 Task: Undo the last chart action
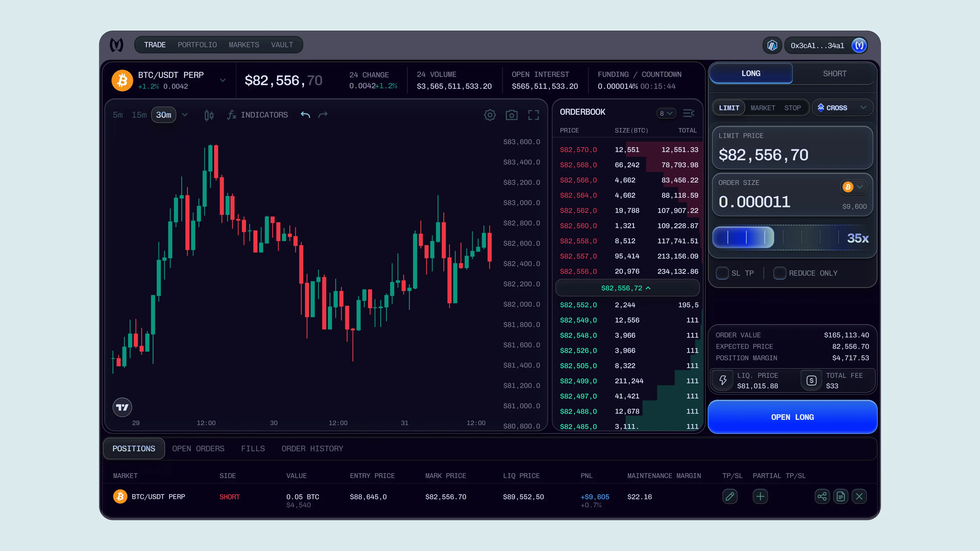pyautogui.click(x=305, y=115)
